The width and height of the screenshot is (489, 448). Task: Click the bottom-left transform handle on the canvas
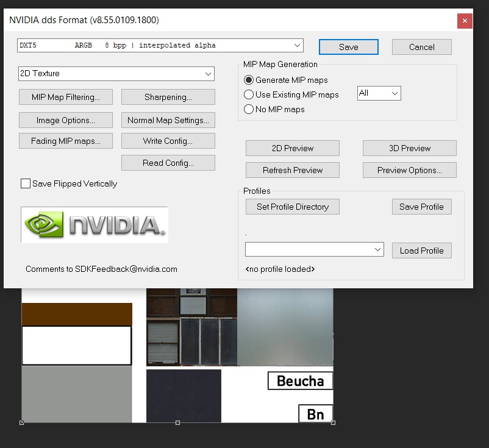pyautogui.click(x=21, y=423)
